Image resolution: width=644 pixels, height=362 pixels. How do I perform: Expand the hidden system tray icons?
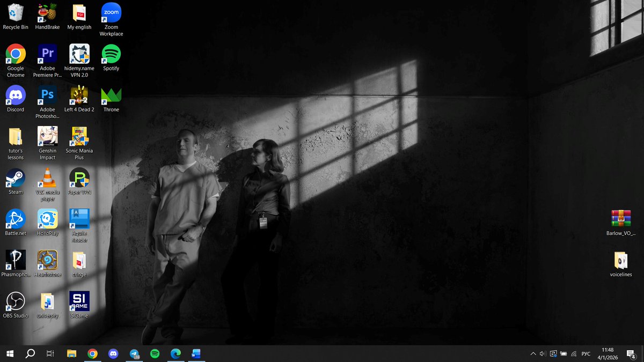point(533,354)
